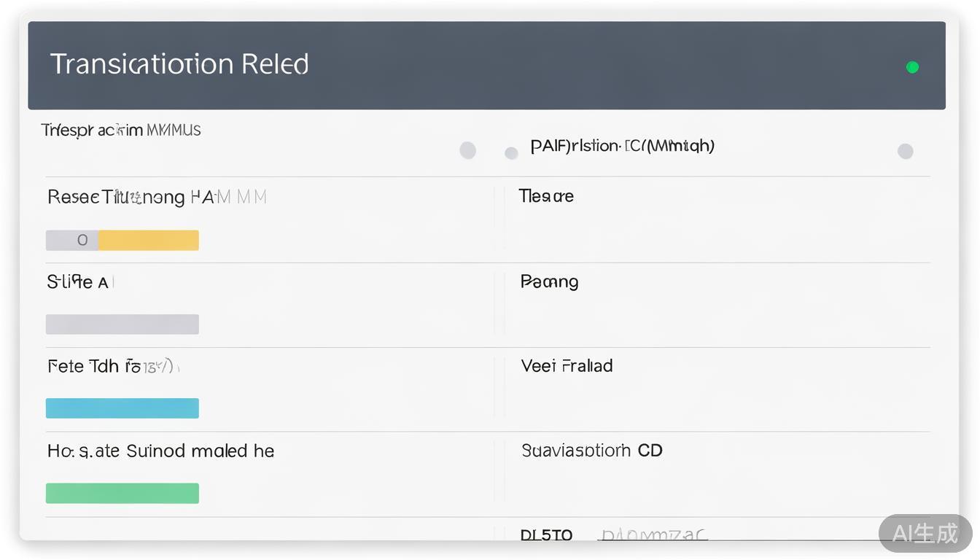Click the yellow bar under ReseeTilunong
The image size is (980, 560).
(149, 240)
